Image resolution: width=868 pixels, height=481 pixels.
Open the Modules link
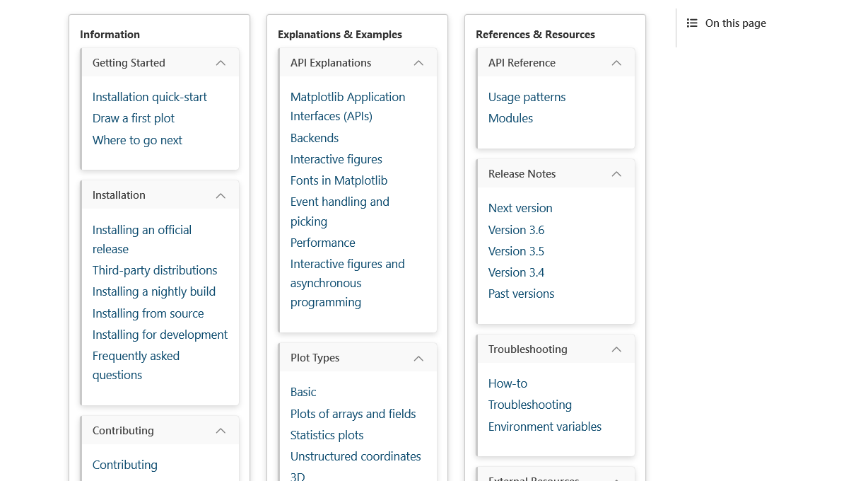tap(511, 118)
